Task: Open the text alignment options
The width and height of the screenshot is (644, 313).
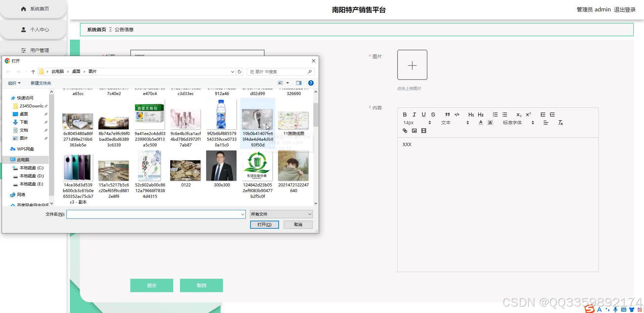Action: (546, 123)
